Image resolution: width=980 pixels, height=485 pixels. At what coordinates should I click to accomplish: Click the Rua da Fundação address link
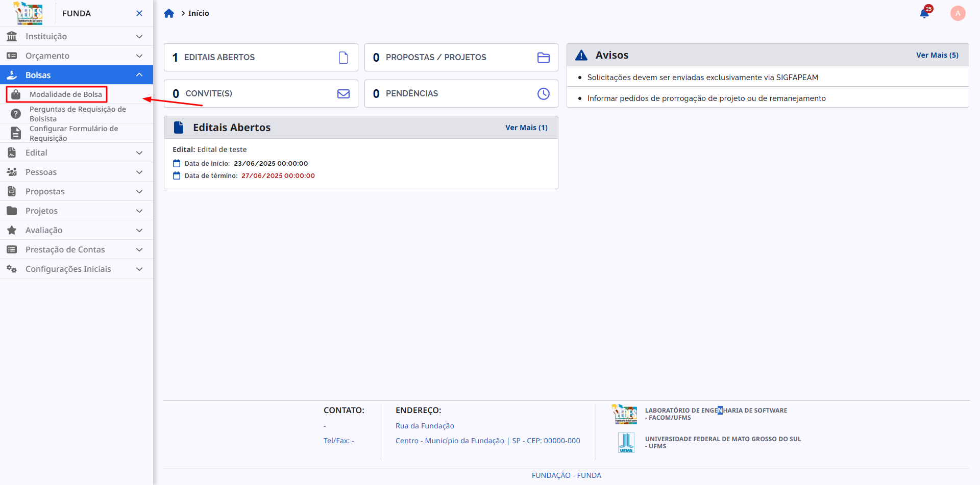(x=425, y=426)
